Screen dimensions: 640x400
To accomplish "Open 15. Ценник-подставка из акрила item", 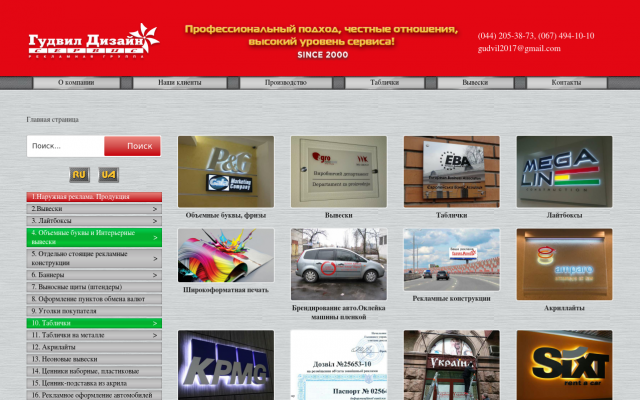I will click(x=94, y=383).
